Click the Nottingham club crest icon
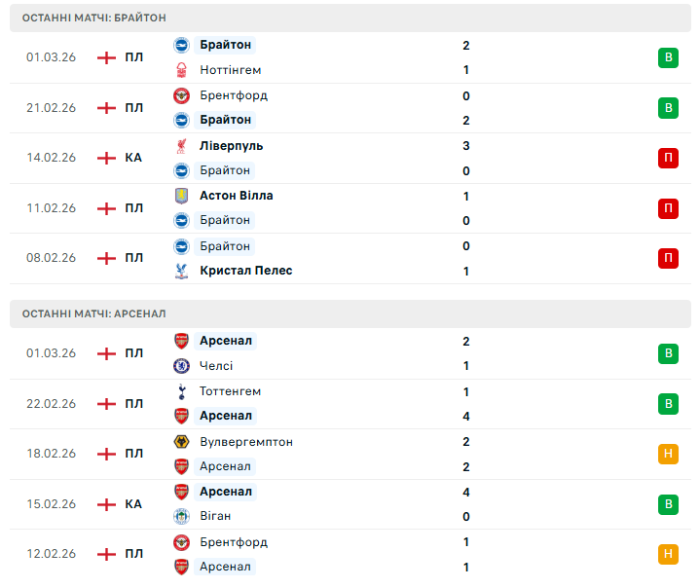Screen dimensions: 700x588 tap(181, 70)
